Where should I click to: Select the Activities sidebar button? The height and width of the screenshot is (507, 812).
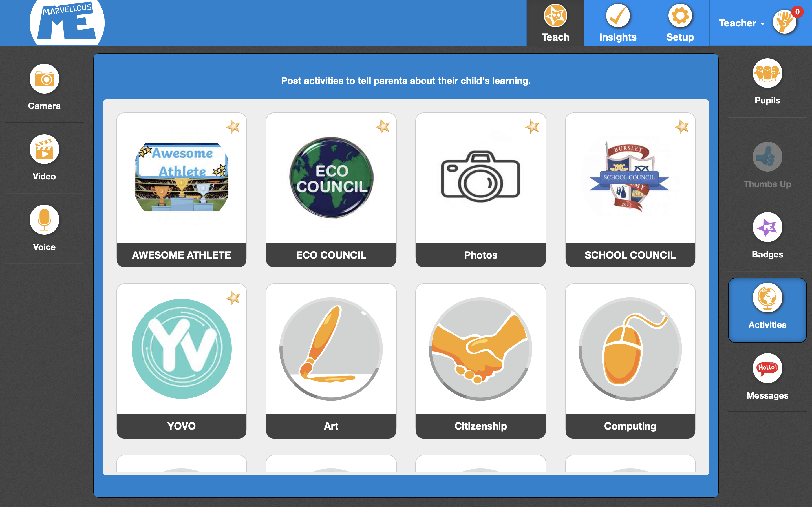(x=767, y=310)
